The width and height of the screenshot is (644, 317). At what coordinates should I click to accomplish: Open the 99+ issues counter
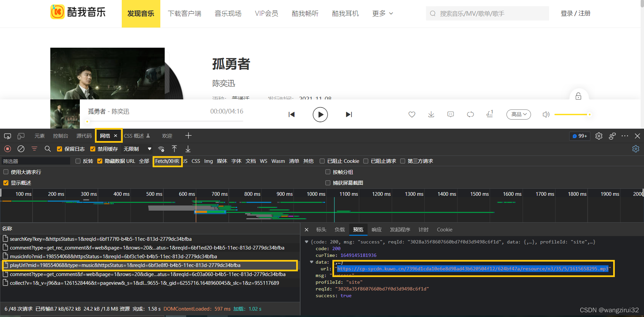(x=580, y=136)
